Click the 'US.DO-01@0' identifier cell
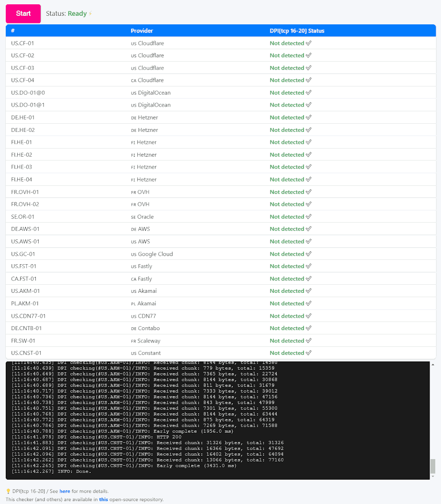Viewport: 441px width, 504px height. (x=28, y=93)
